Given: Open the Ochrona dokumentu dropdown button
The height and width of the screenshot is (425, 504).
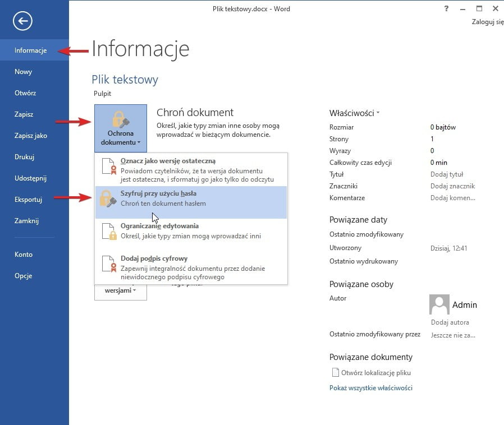Looking at the screenshot, I should (x=121, y=128).
